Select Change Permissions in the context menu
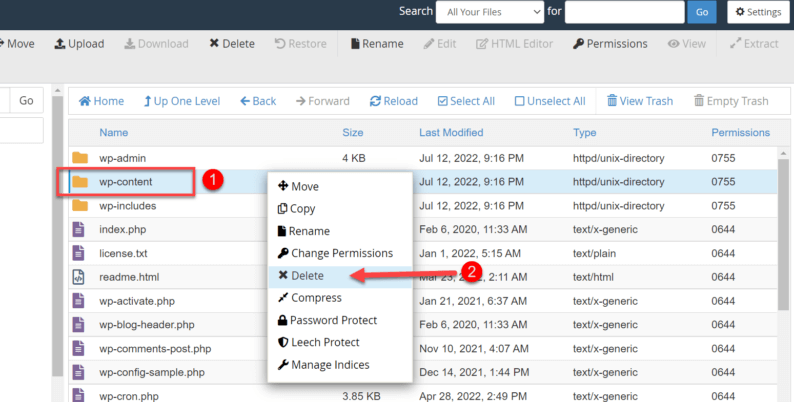 click(x=340, y=253)
